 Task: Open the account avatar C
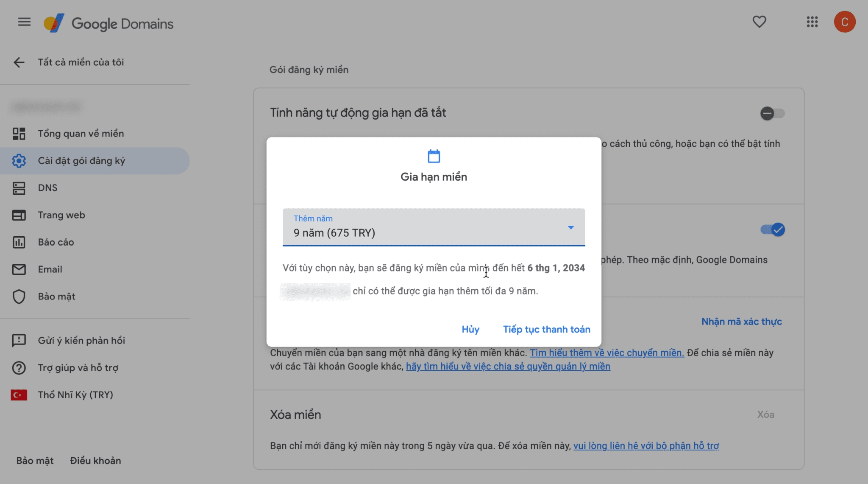[844, 22]
